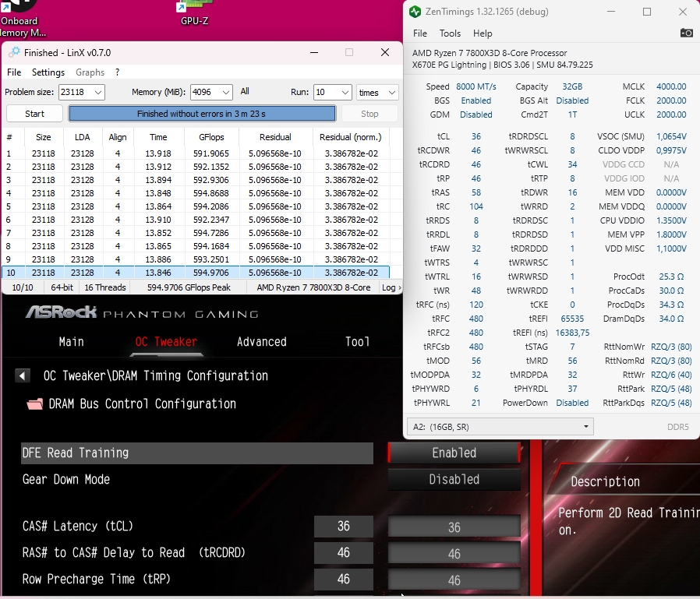Click the ProcOdt 25.3 Ω value
Image resolution: width=700 pixels, height=599 pixels.
pos(671,277)
